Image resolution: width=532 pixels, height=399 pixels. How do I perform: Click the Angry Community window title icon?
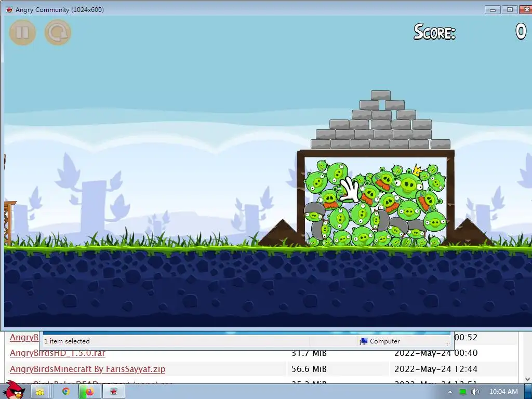tap(9, 9)
